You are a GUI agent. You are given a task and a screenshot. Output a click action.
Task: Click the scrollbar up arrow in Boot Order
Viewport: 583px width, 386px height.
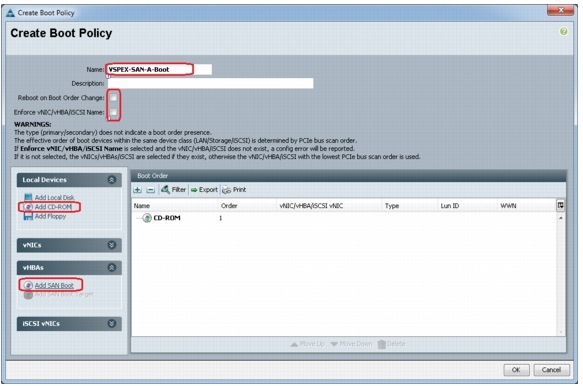coord(561,218)
